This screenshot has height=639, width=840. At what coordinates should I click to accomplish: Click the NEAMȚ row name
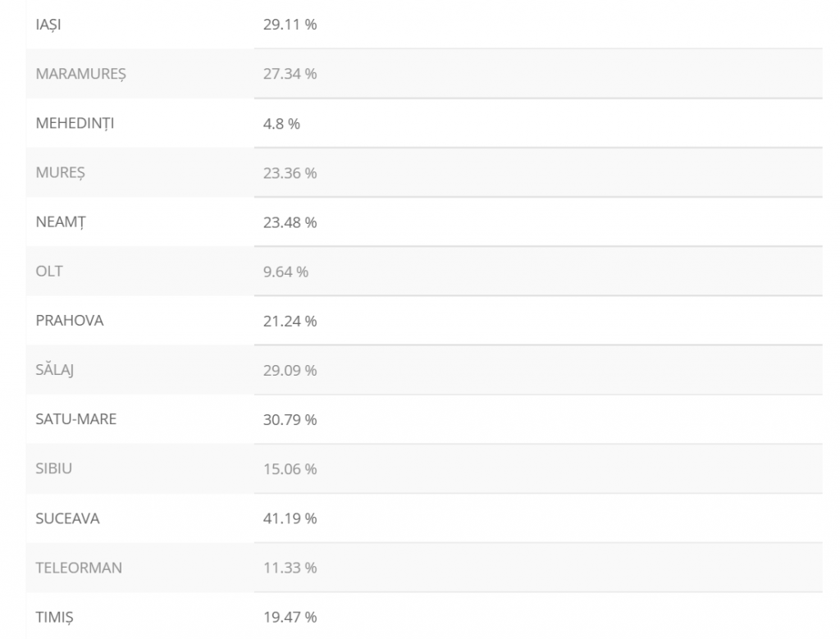click(61, 222)
